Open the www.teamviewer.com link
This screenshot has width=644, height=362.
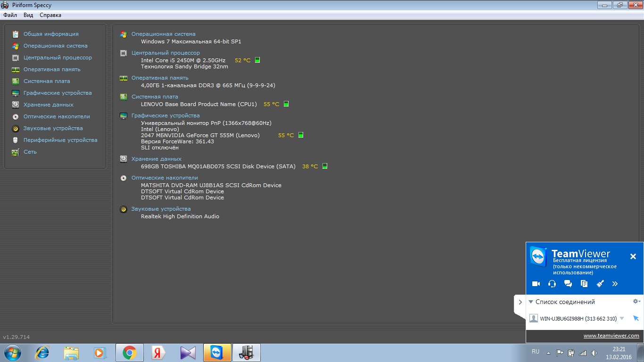(611, 336)
